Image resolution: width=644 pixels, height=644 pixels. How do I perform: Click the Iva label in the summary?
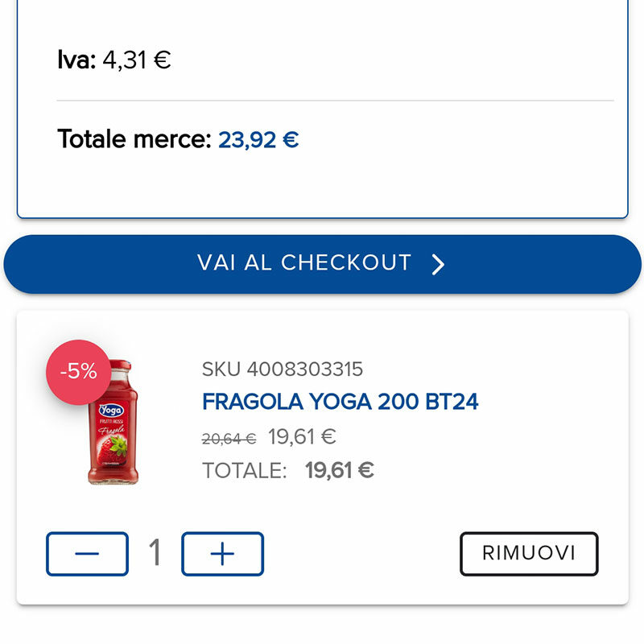76,60
